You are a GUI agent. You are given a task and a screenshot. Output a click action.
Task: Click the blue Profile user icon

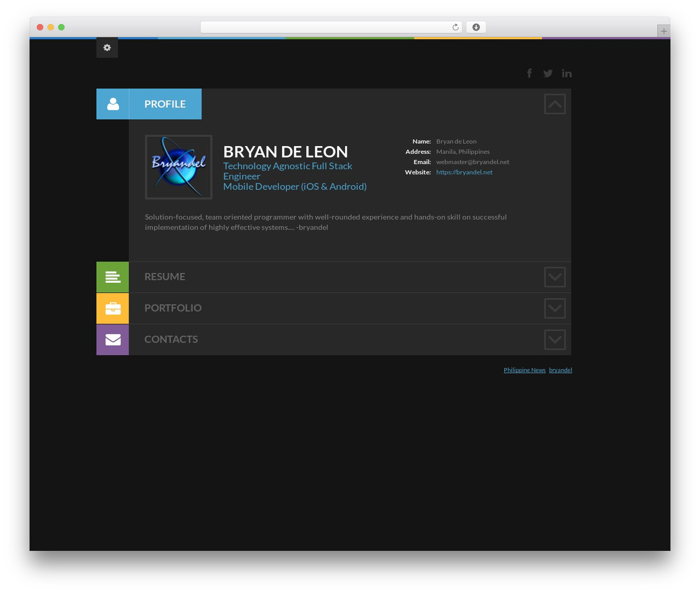113,104
